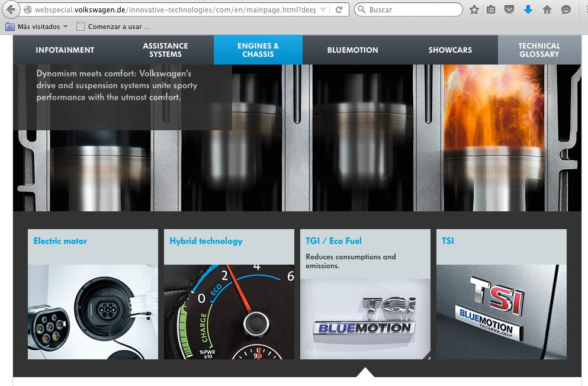This screenshot has width=588, height=386.
Task: Open the TSI heading link
Action: point(448,241)
